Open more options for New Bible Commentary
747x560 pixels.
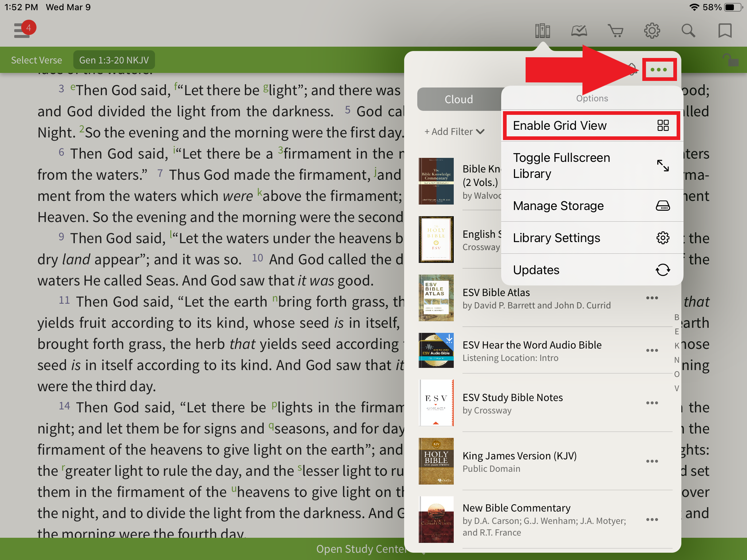click(x=652, y=520)
